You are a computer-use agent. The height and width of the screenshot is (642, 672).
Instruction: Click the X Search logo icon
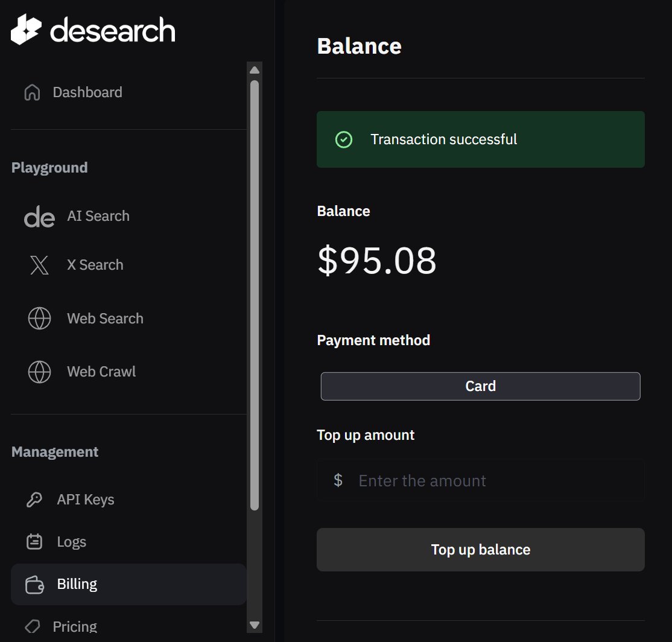click(39, 265)
